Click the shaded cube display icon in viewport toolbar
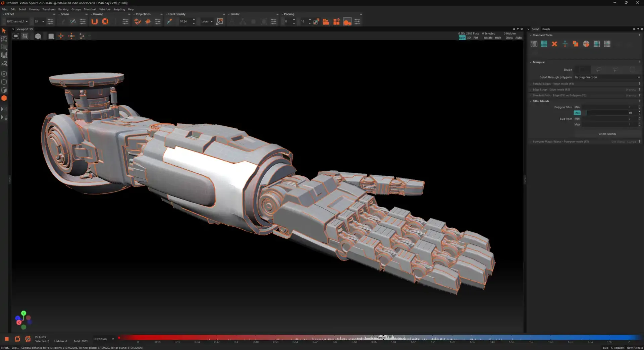This screenshot has width=644, height=350. point(38,36)
